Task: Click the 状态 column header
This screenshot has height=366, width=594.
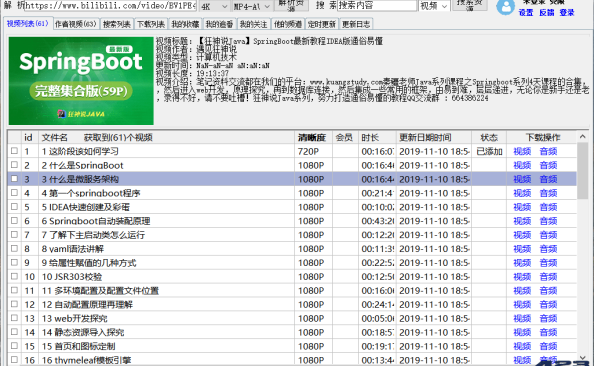Action: point(489,137)
